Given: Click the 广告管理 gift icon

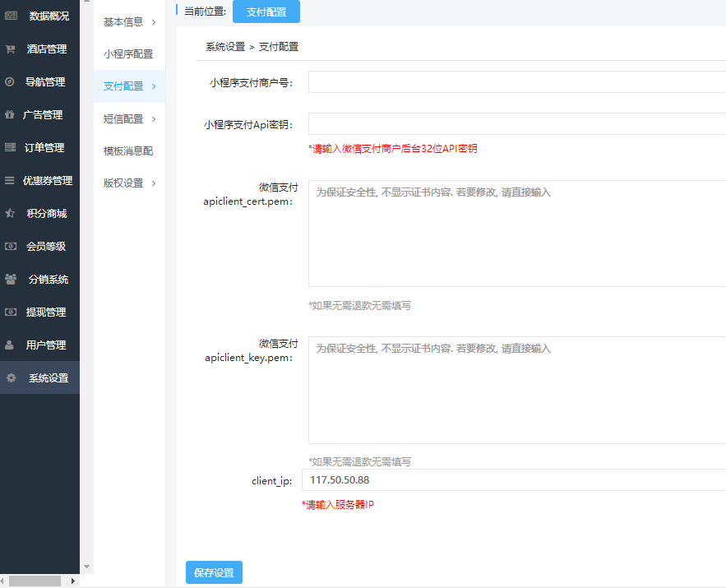Looking at the screenshot, I should pos(10,114).
